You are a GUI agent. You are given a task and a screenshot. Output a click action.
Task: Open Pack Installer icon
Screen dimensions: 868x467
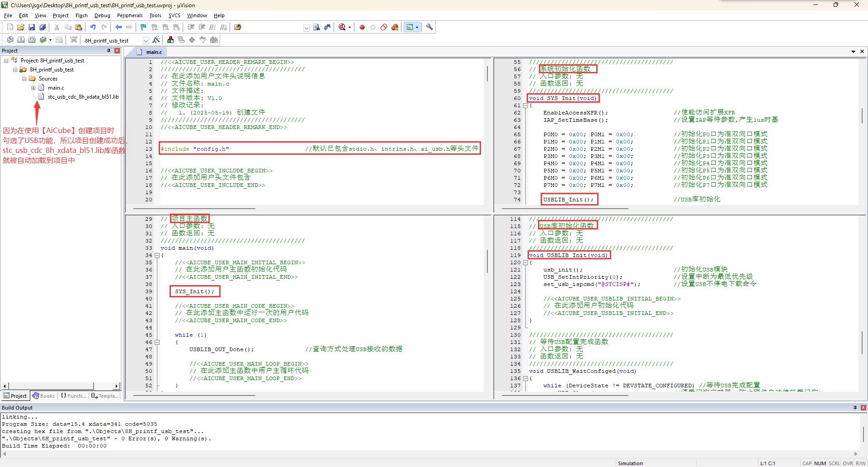pyautogui.click(x=214, y=40)
